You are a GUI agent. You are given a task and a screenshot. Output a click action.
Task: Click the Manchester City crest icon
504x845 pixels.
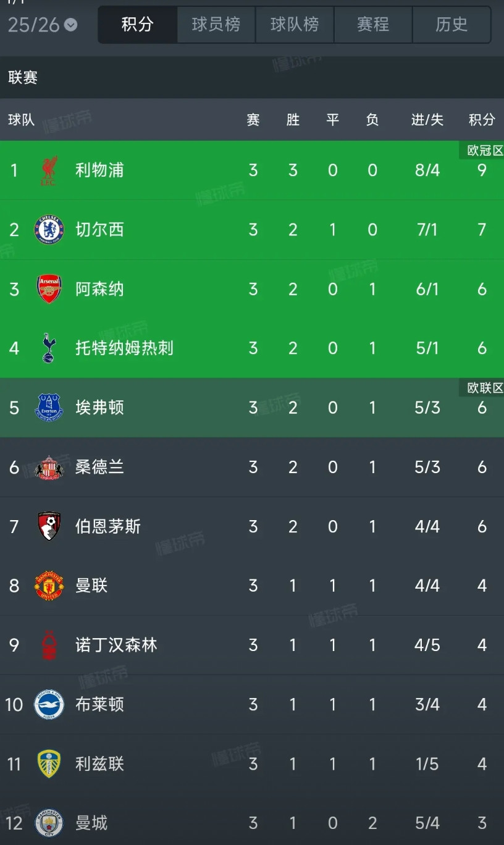49,823
